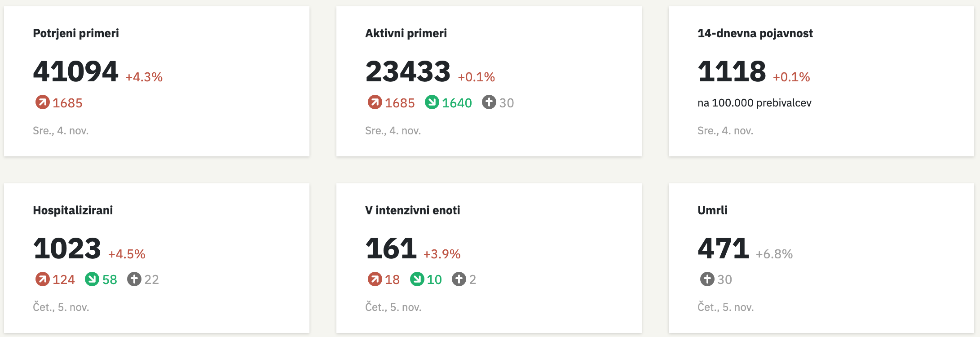
Task: Open the Potrjeni primeri card title
Action: coord(76,33)
